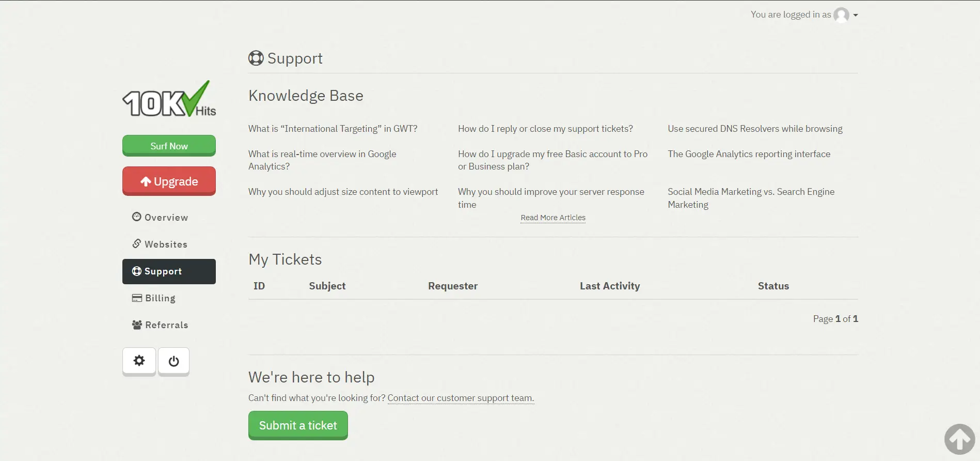The height and width of the screenshot is (461, 980).
Task: Click the Support lifebuoy heading icon
Action: pyautogui.click(x=256, y=58)
